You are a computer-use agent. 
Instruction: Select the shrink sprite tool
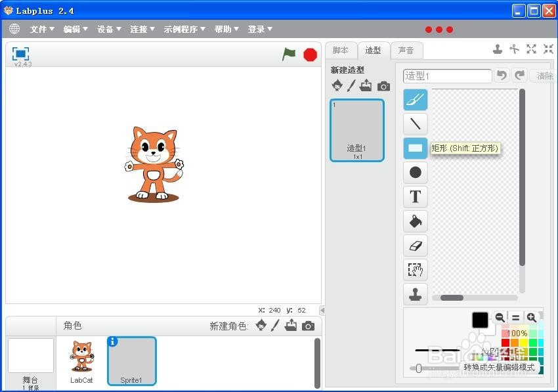[548, 49]
